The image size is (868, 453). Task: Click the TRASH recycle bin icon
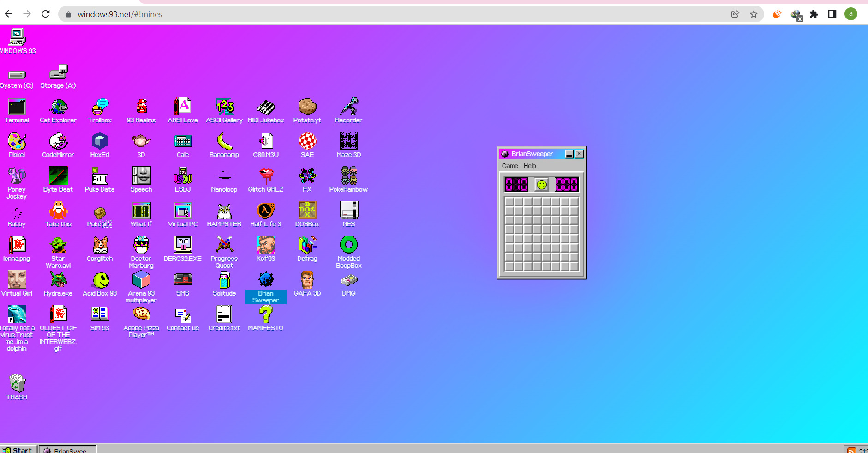17,384
